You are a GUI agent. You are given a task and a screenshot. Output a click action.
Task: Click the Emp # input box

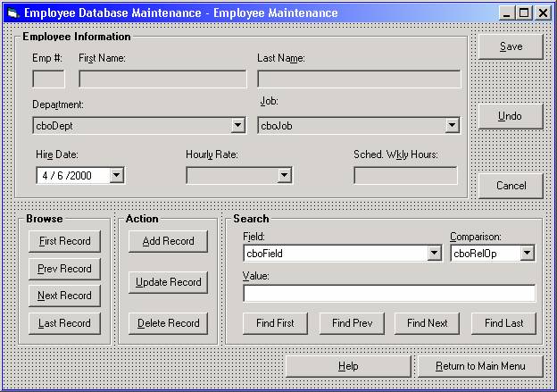(49, 79)
